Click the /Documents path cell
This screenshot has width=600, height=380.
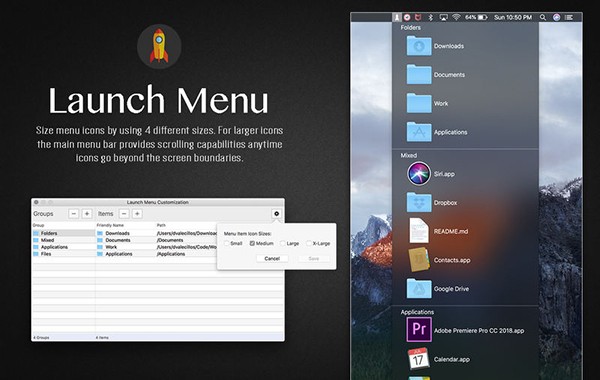170,240
